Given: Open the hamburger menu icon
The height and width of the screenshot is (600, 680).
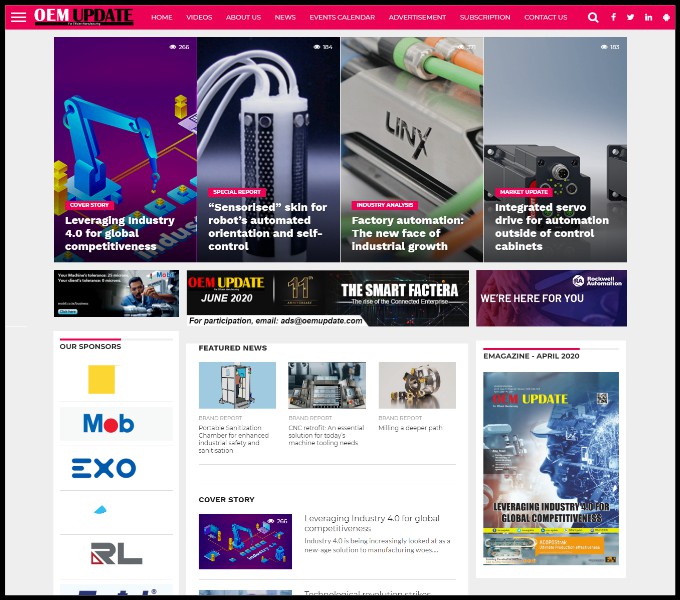Looking at the screenshot, I should (x=18, y=17).
